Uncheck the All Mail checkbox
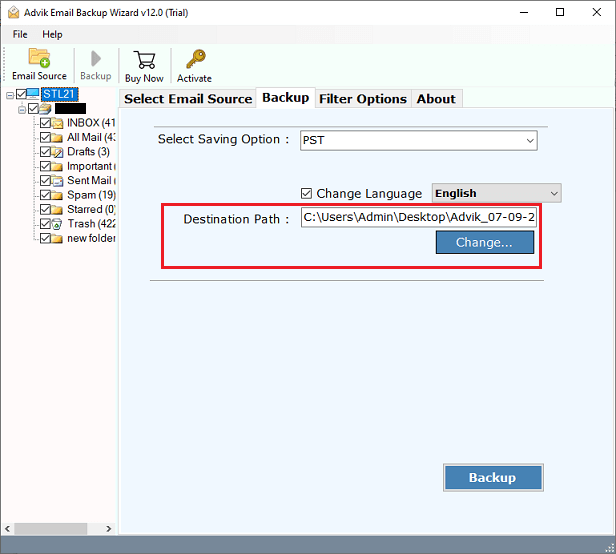The image size is (616, 554). click(x=45, y=138)
